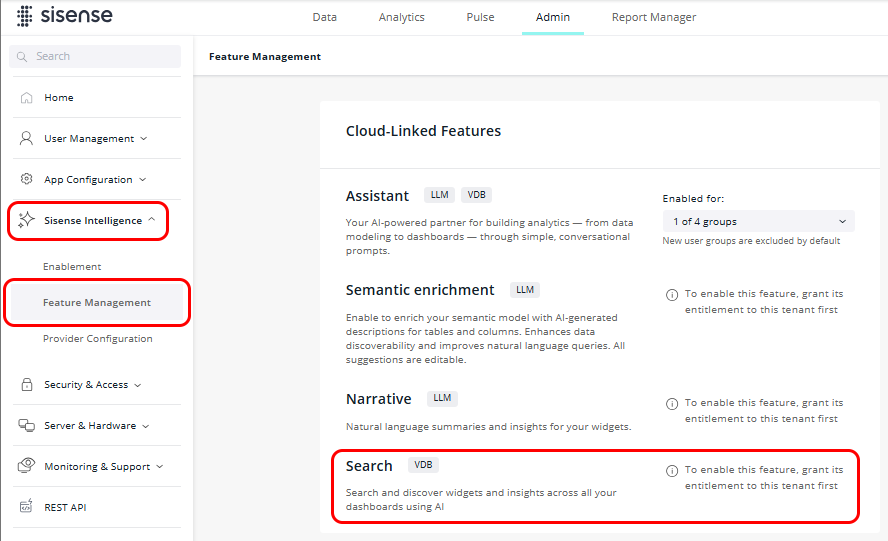
Task: Click the App Configuration gear icon
Action: [26, 179]
